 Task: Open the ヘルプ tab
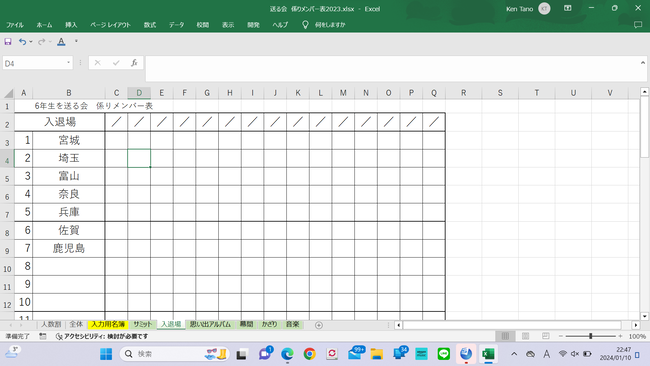coord(280,25)
